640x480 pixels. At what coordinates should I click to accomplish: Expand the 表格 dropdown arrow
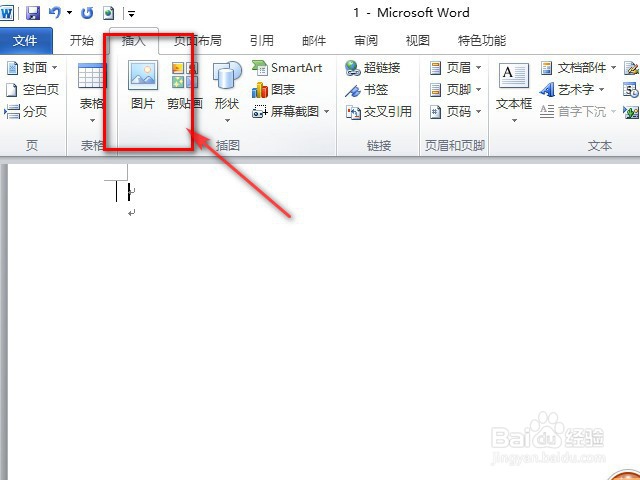(x=92, y=120)
